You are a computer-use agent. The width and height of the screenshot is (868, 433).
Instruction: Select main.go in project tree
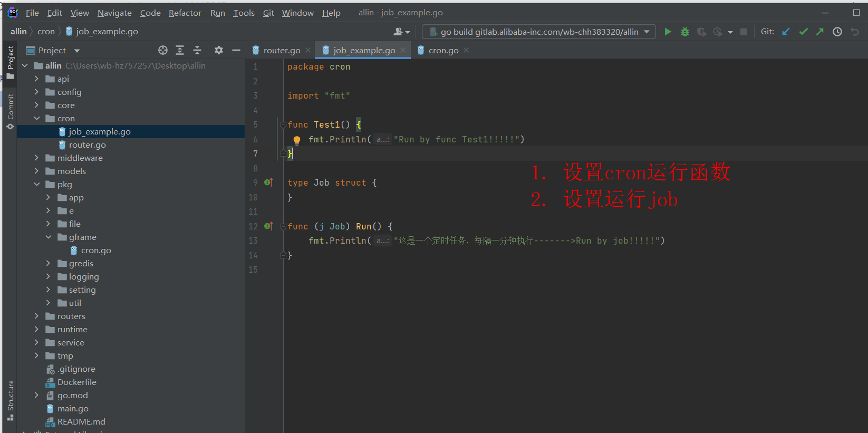click(x=73, y=408)
